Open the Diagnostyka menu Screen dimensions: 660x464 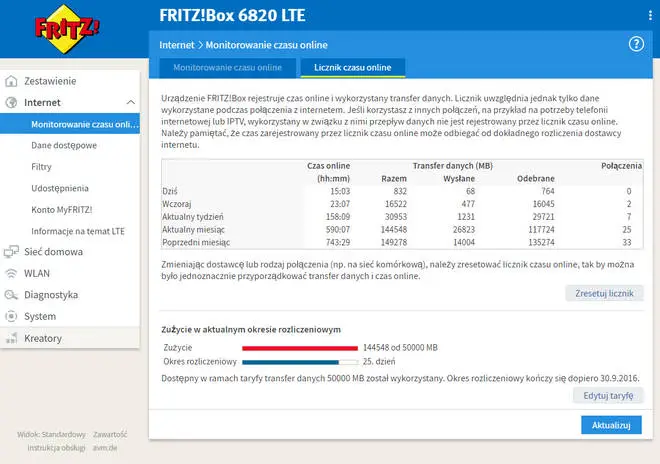[51, 295]
